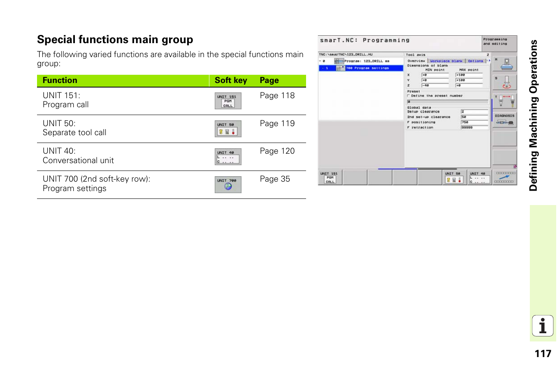Click the M machine function icon
This screenshot has height=392, width=557.
point(505,64)
